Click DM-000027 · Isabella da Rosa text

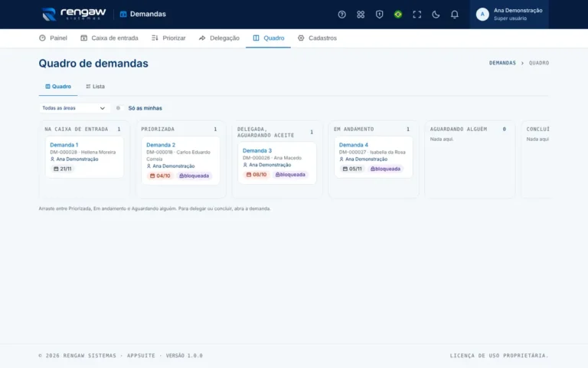(x=372, y=152)
